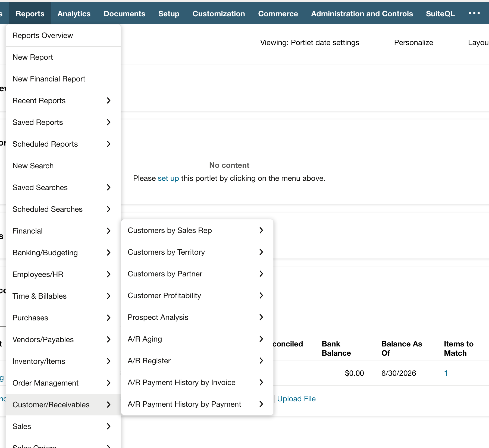This screenshot has width=489, height=448.
Task: Open the Documents menu tab
Action: click(124, 14)
